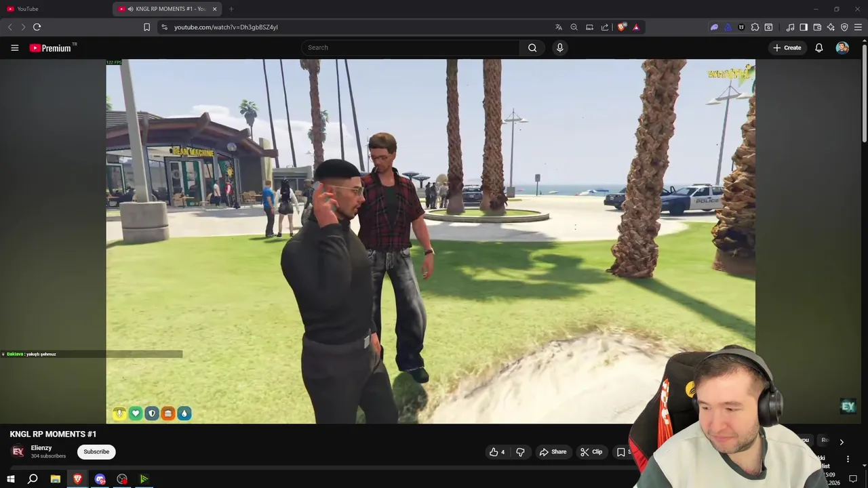Open the Windows notification center
Image resolution: width=868 pixels, height=488 pixels.
(853, 479)
